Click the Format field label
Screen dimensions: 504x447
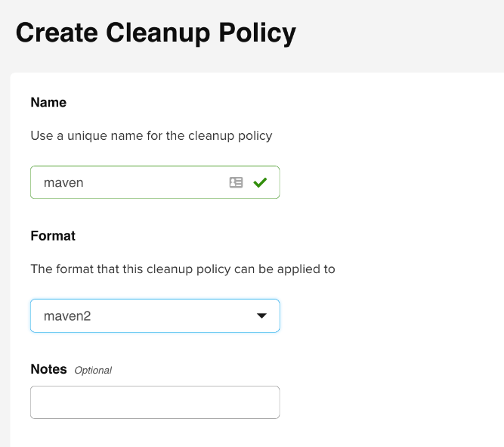click(53, 236)
